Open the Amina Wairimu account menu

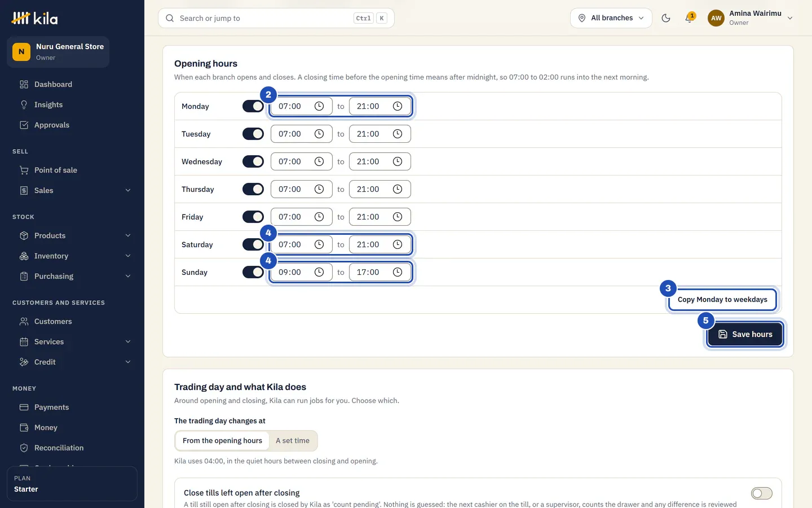point(751,18)
